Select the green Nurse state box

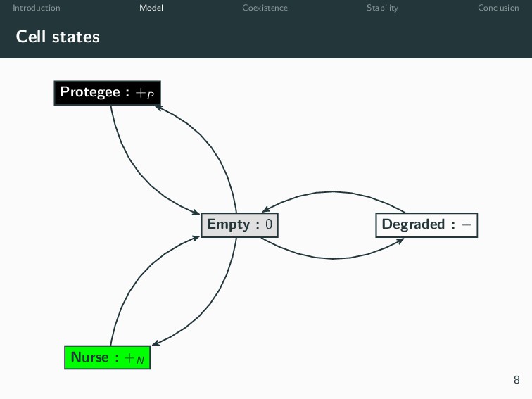(x=107, y=357)
